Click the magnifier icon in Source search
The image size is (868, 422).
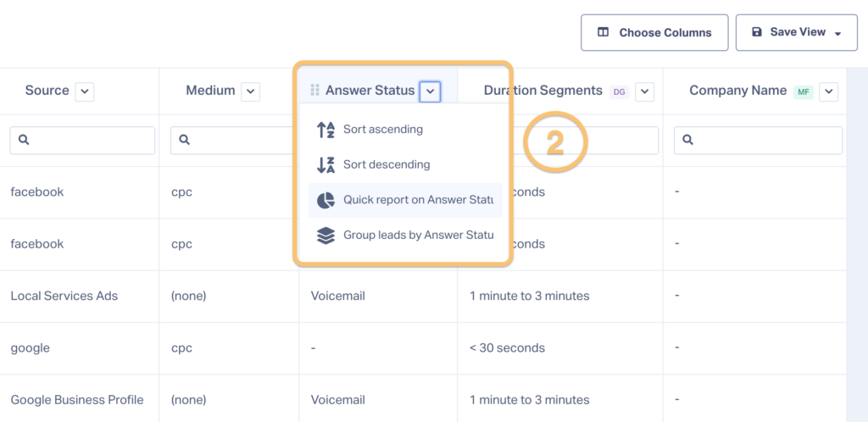(23, 141)
